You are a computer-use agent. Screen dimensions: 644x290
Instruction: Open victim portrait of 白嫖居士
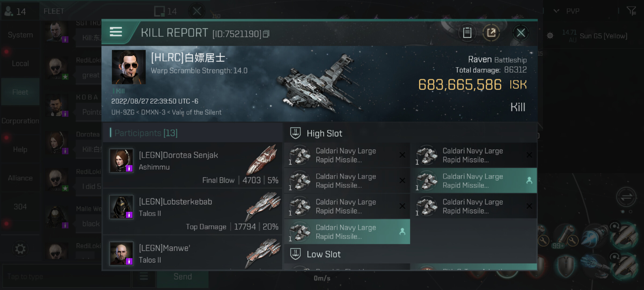[x=129, y=67]
